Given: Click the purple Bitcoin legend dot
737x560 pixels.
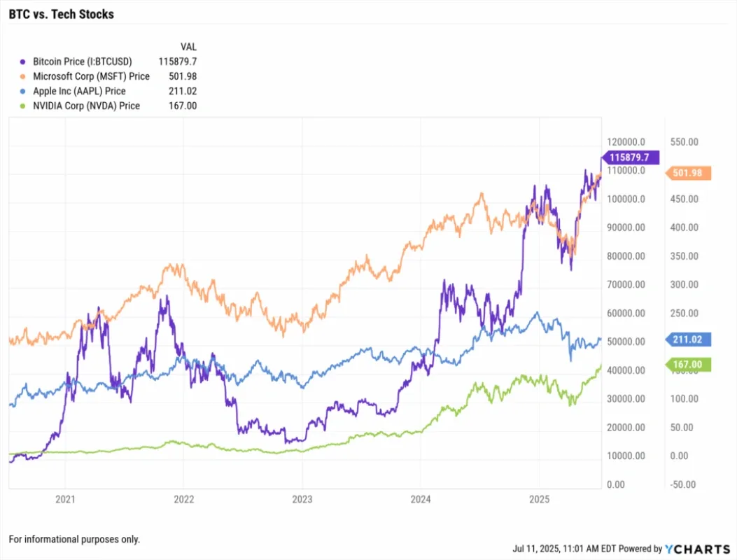Looking at the screenshot, I should (x=22, y=62).
